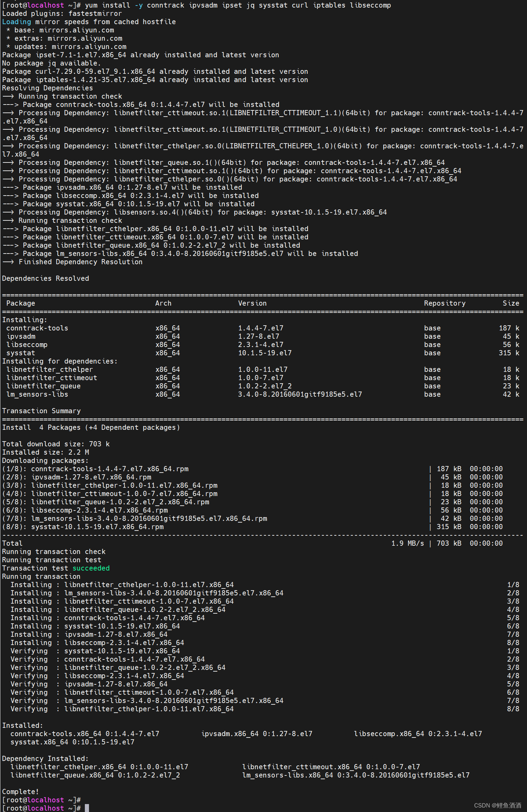Click the '* base: mirrors.aliyun.com' mirror line
The height and width of the screenshot is (812, 527).
pos(60,30)
